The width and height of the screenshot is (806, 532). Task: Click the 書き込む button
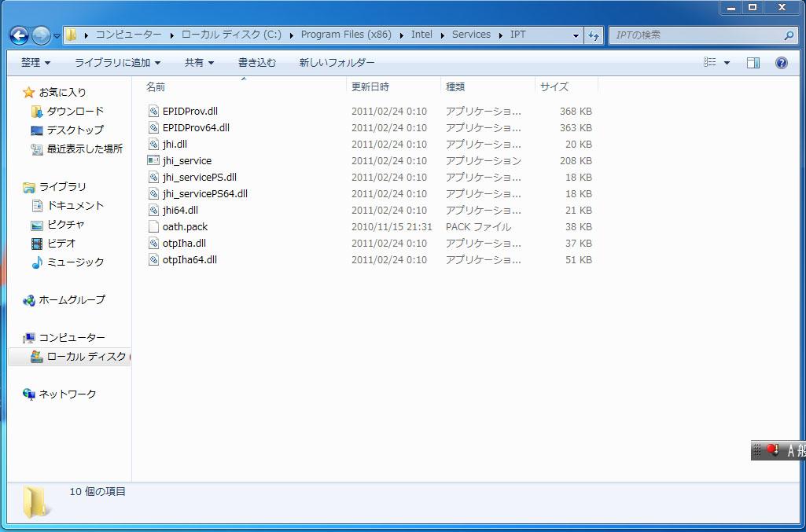point(257,63)
